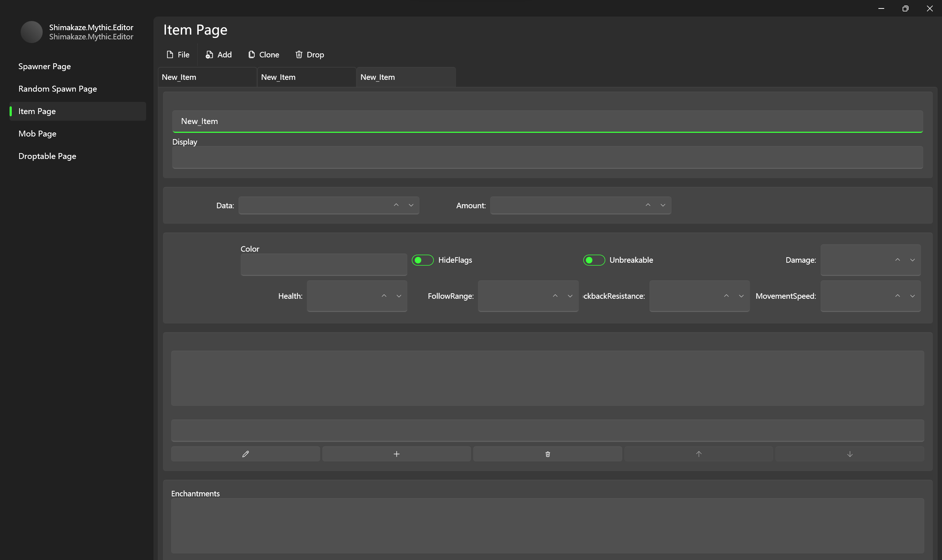The width and height of the screenshot is (942, 560).
Task: Click the File icon in the toolbar
Action: [170, 54]
